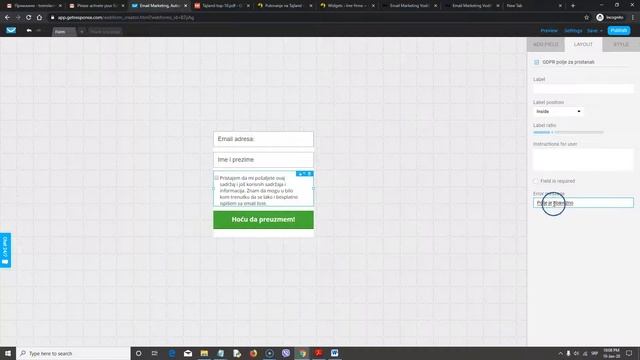Open the Windows Start menu
The width and height of the screenshot is (640, 360).
point(8,353)
